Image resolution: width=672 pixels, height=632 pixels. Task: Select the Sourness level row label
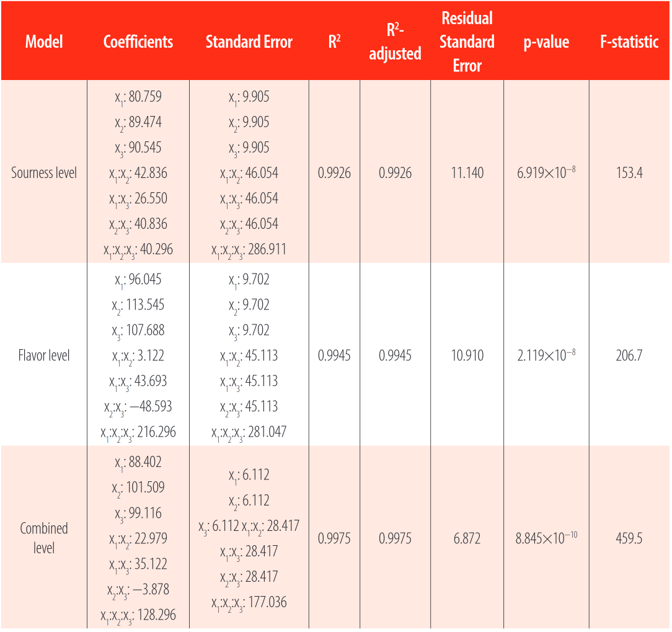[x=44, y=173]
